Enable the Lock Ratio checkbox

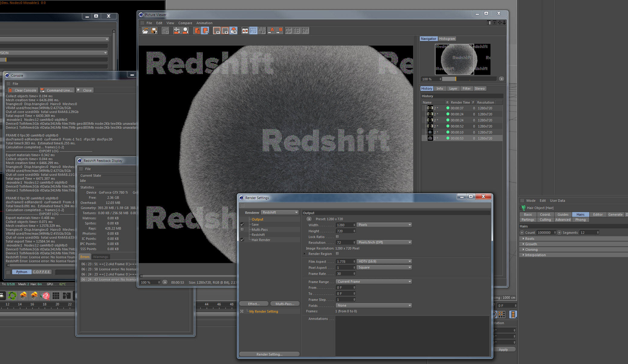[x=337, y=237]
